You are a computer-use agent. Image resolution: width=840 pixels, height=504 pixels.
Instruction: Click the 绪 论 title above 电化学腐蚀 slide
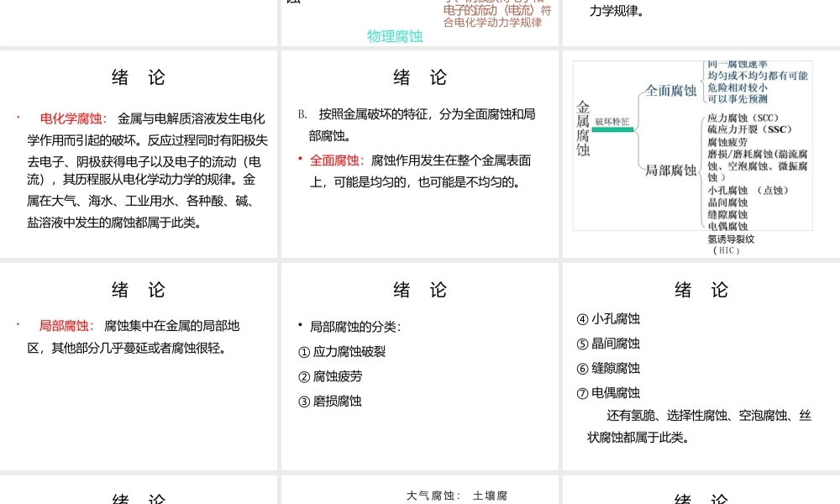139,77
